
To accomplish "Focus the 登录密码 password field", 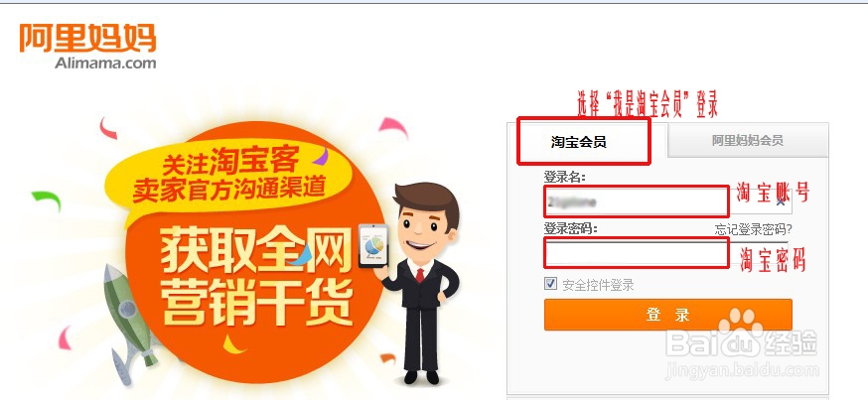I will (666, 253).
